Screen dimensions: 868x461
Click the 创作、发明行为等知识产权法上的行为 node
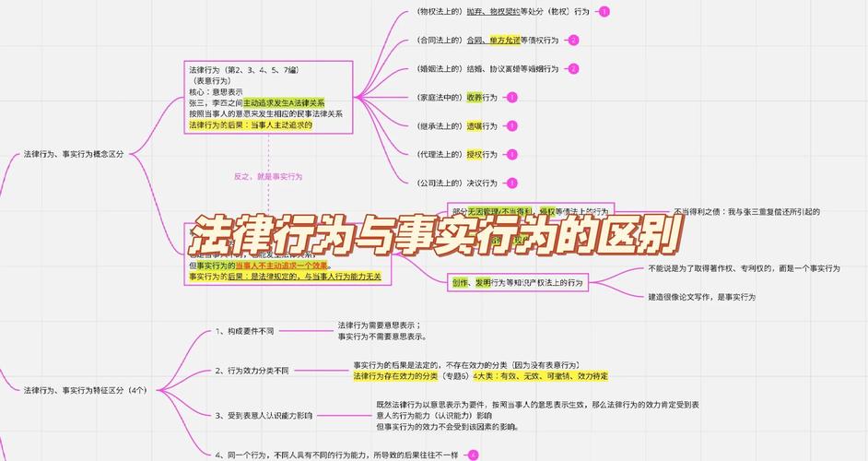pyautogui.click(x=519, y=281)
